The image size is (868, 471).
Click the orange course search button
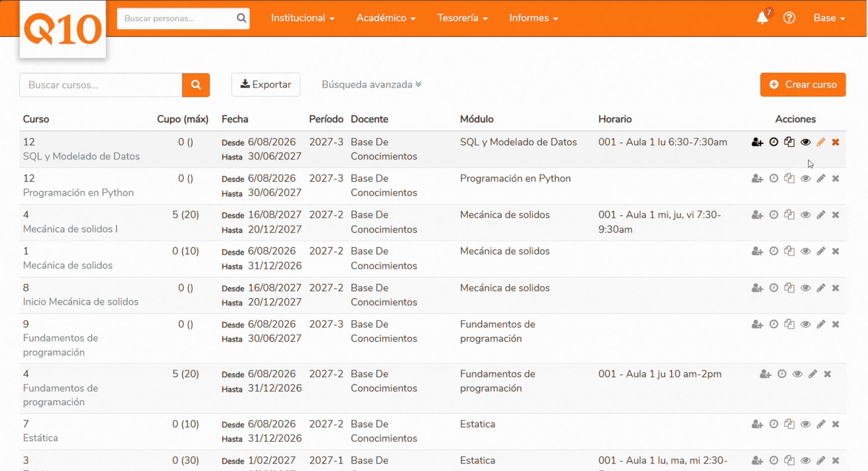click(196, 85)
